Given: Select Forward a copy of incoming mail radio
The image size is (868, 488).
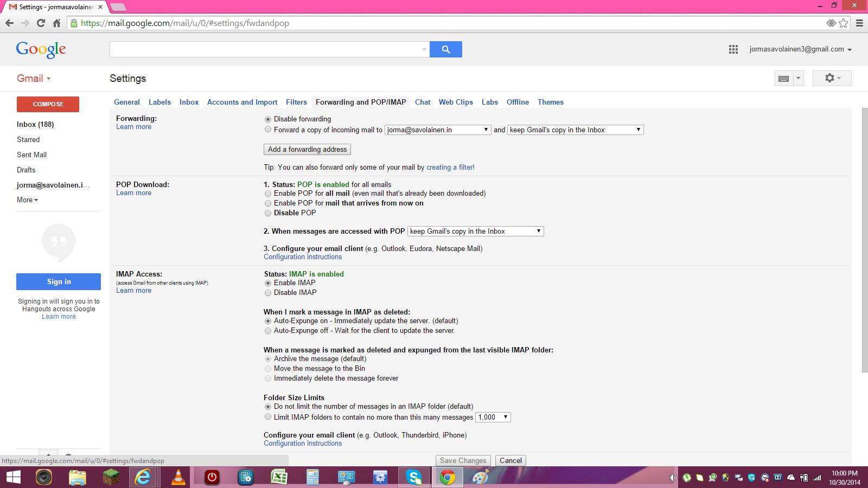Looking at the screenshot, I should click(x=268, y=130).
